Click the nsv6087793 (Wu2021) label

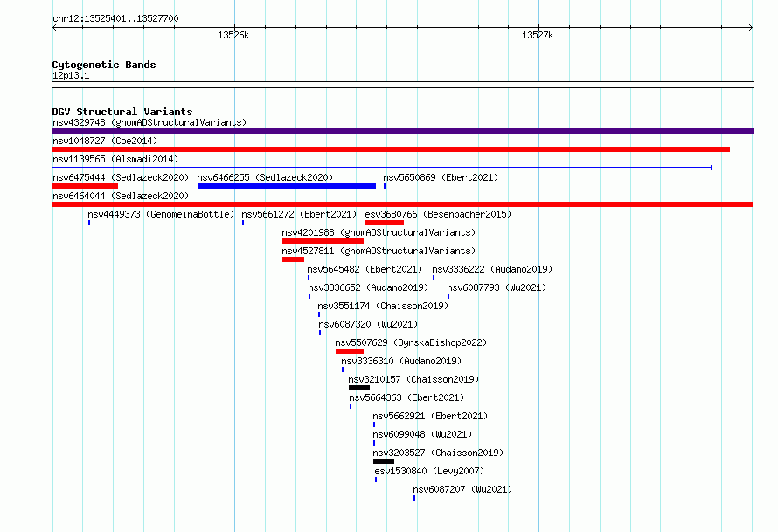pyautogui.click(x=497, y=287)
